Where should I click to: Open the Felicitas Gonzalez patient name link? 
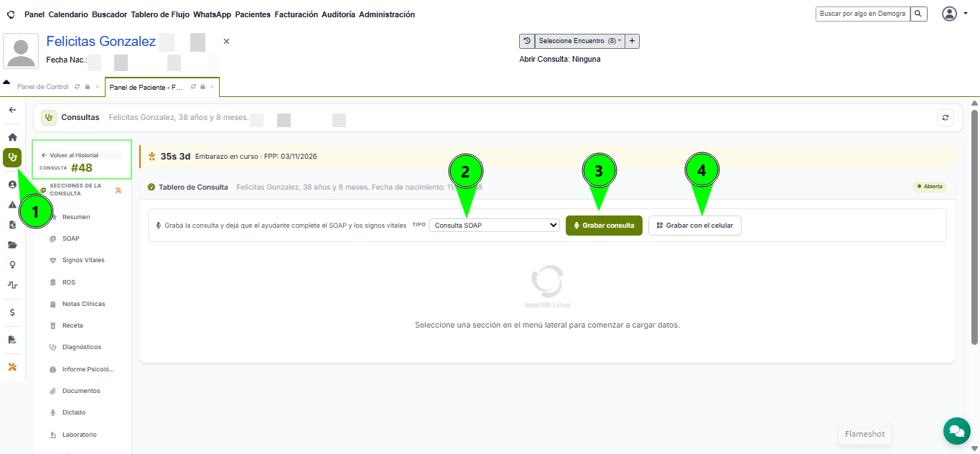click(x=101, y=42)
